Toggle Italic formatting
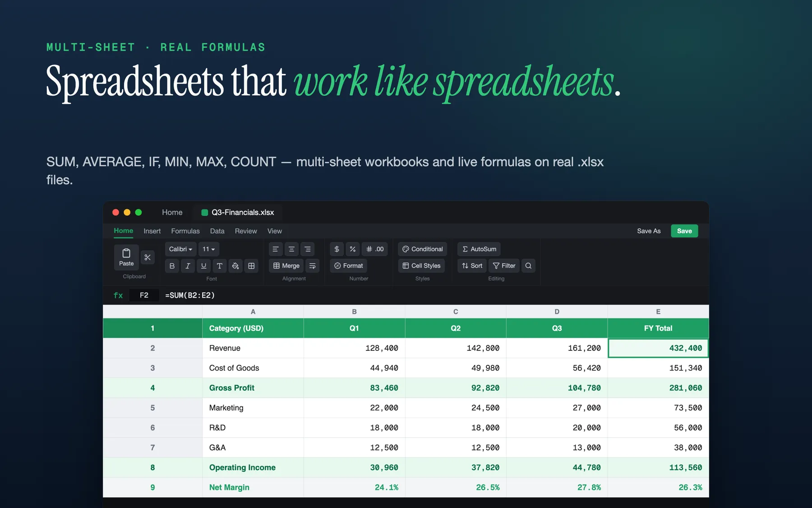 [x=188, y=266]
